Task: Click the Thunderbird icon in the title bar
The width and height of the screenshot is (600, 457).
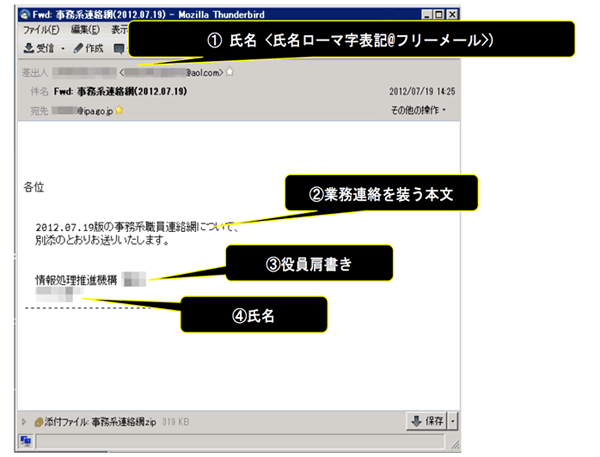Action: (x=25, y=15)
